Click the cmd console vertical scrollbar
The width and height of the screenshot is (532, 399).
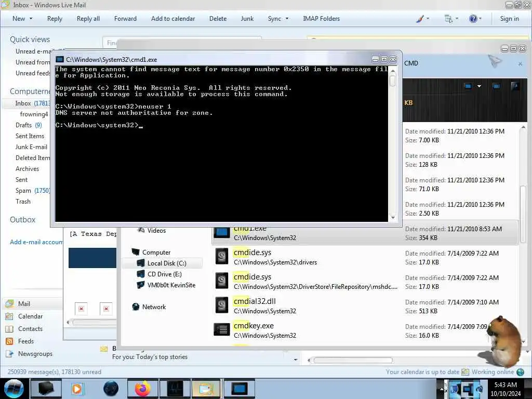coord(393,144)
